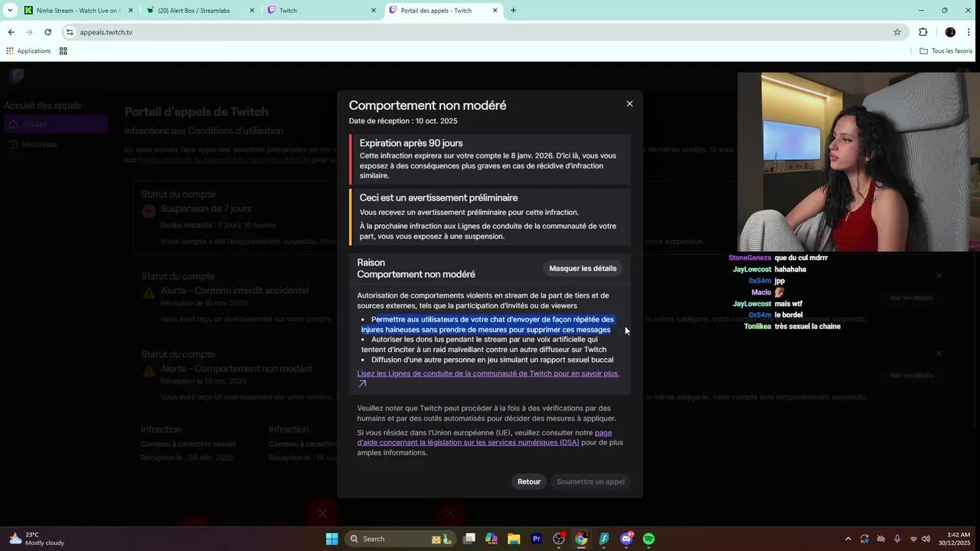Screen dimensions: 980x551
Task: Bookmark this page with the star
Action: (897, 32)
